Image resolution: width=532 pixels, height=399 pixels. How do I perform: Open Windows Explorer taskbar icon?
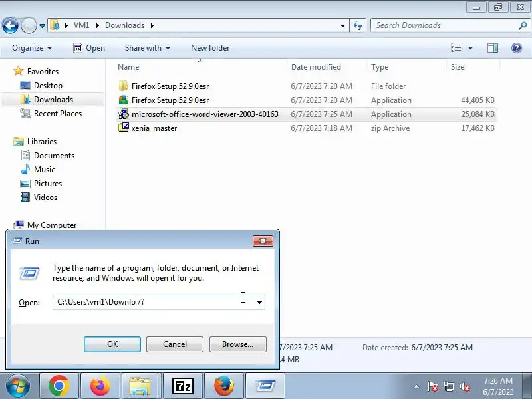140,386
